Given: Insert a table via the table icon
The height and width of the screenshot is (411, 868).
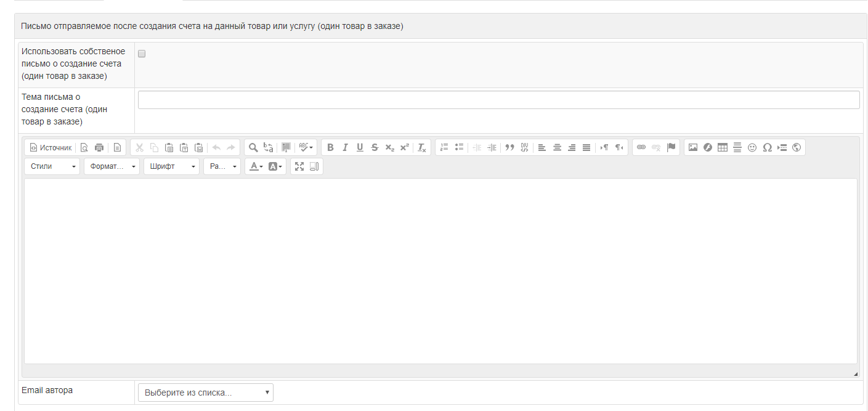Looking at the screenshot, I should (723, 148).
